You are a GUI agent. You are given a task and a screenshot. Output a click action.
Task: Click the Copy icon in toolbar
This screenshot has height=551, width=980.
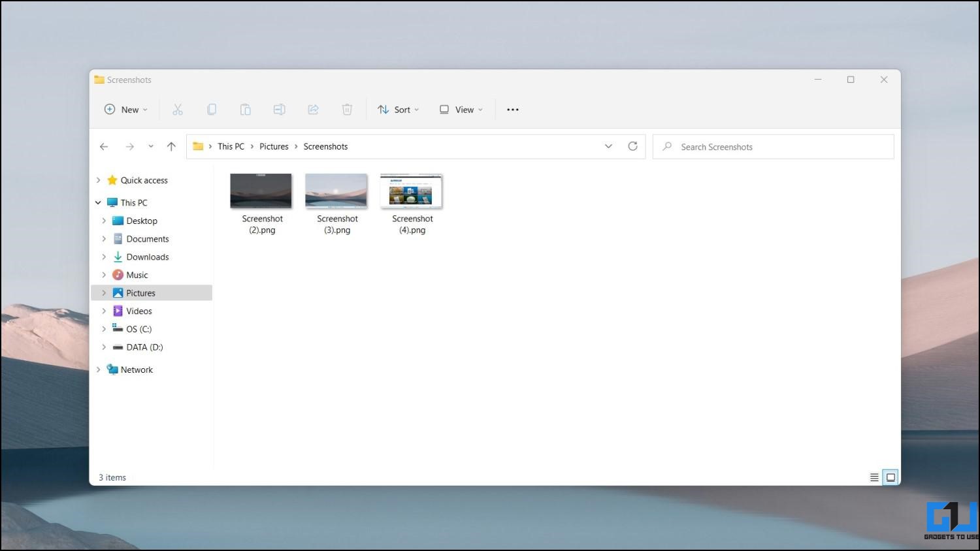[x=212, y=110]
